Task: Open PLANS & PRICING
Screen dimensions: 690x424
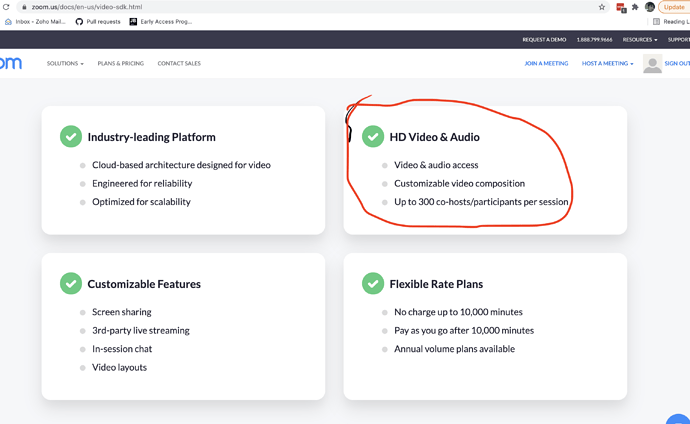Action: pos(121,63)
